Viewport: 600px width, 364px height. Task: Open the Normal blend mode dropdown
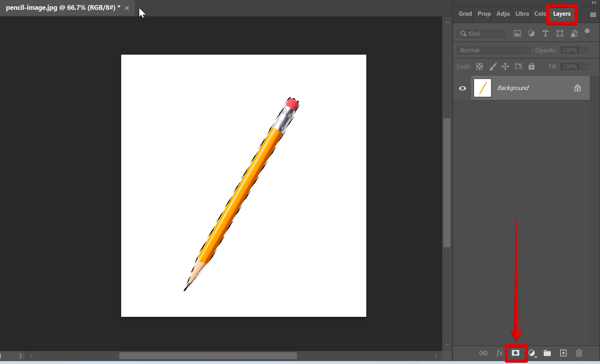[493, 50]
